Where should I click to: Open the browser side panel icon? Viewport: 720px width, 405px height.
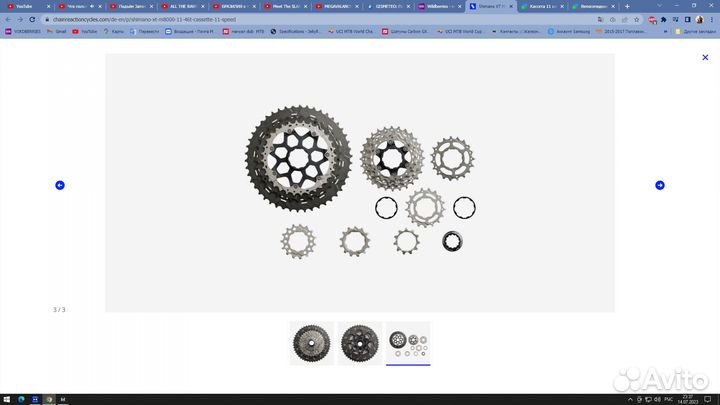point(687,20)
